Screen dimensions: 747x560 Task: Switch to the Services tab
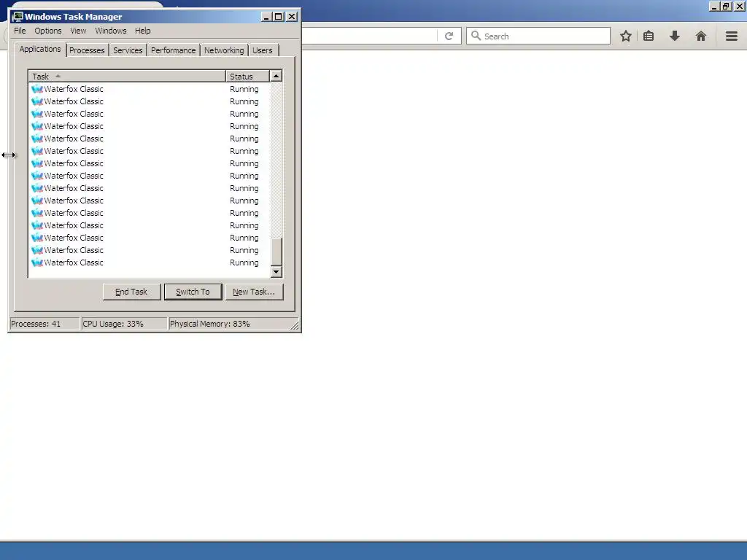tap(128, 50)
